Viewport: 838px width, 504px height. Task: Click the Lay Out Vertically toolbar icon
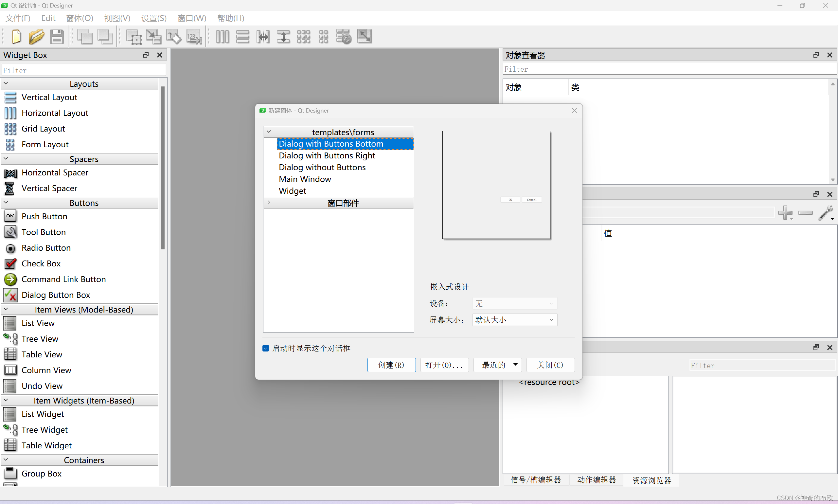(x=243, y=37)
